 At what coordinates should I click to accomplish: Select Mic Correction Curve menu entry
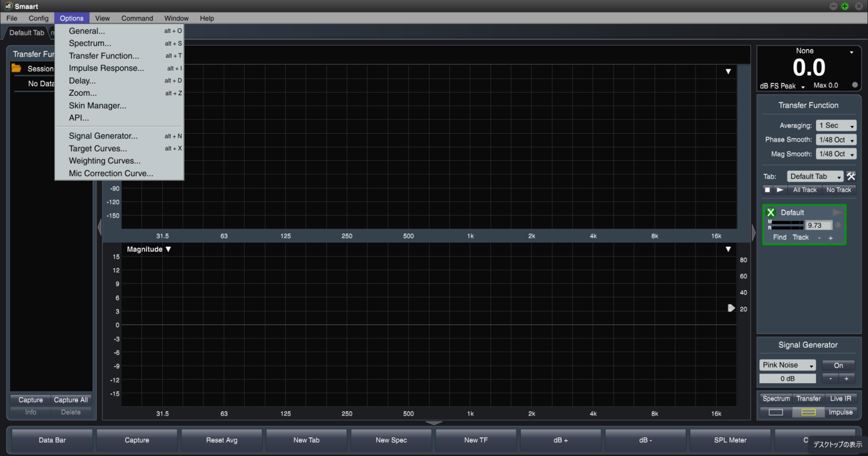click(111, 173)
